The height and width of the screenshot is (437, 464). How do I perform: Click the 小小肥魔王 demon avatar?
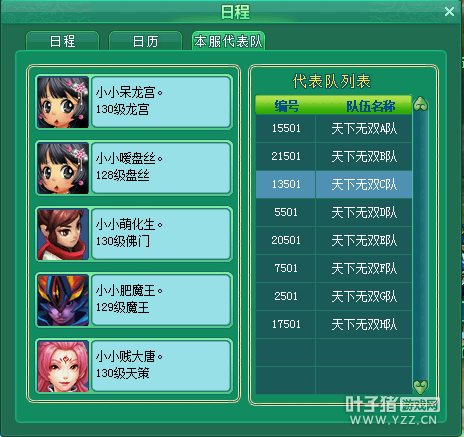(63, 300)
